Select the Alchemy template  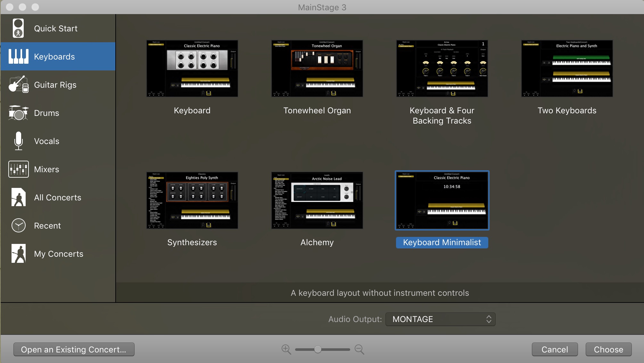click(x=317, y=200)
